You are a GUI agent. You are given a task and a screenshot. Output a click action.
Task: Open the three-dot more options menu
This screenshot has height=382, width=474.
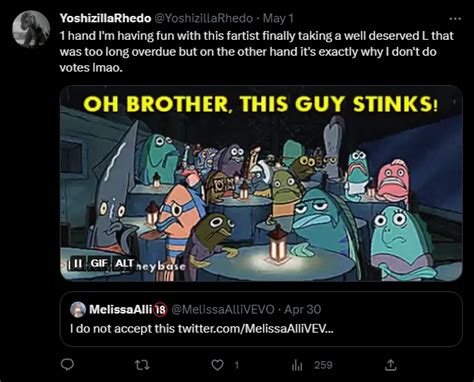(x=455, y=19)
